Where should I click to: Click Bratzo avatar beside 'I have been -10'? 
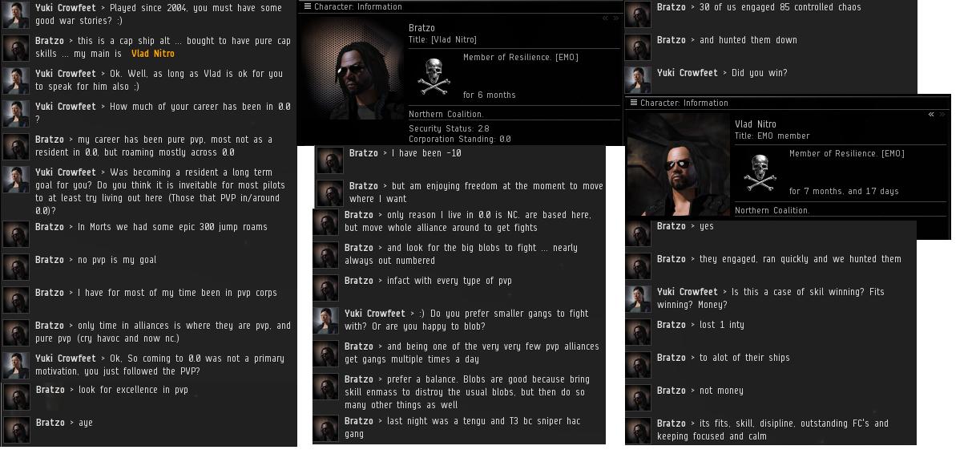pos(330,160)
